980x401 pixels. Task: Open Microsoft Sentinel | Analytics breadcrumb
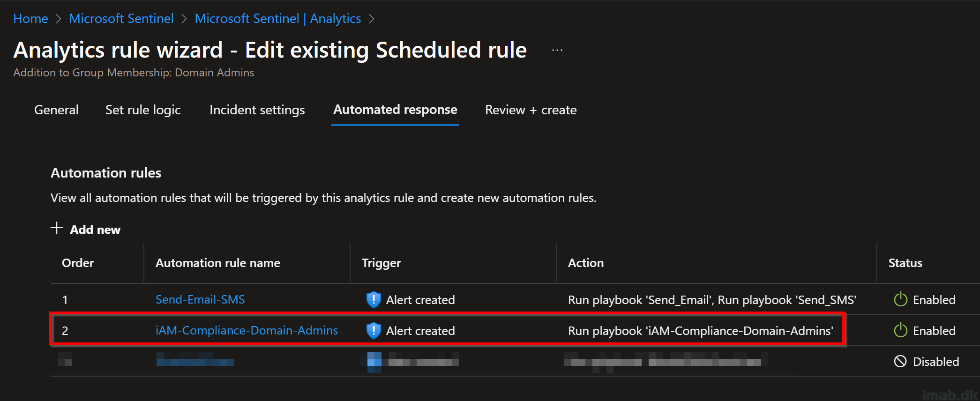click(x=278, y=19)
